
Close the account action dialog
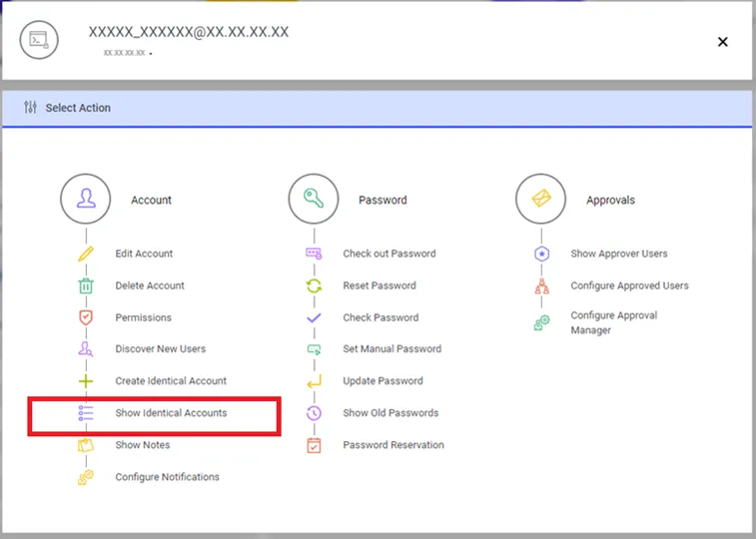(722, 42)
